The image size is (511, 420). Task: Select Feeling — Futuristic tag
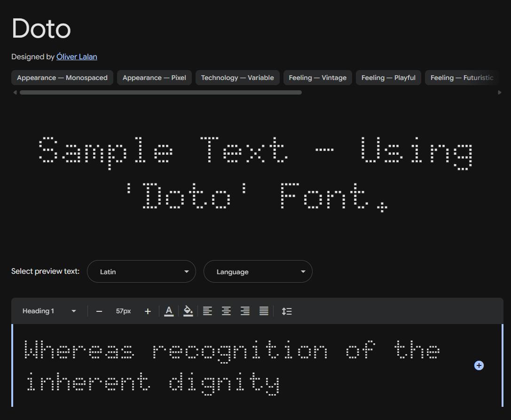click(462, 78)
